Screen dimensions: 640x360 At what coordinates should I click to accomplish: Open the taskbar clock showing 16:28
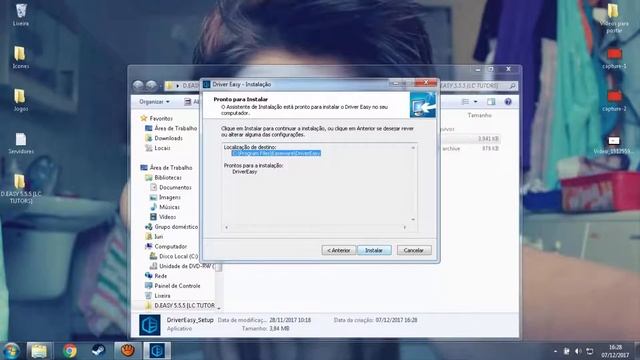click(x=615, y=351)
